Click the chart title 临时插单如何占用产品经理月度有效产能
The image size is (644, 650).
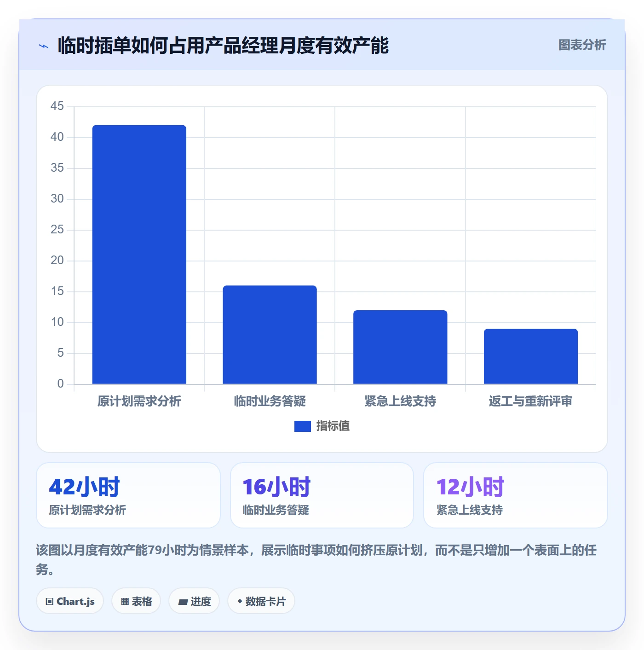tap(223, 46)
